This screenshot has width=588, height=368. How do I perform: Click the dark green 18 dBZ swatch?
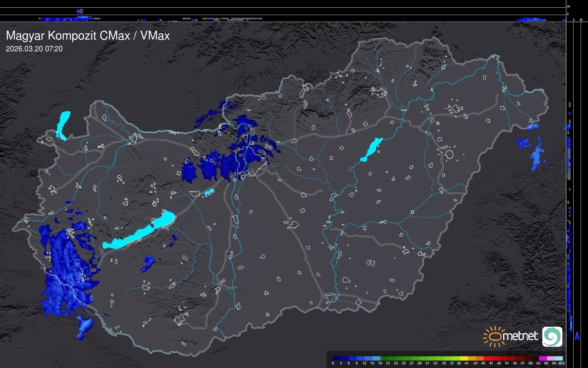[x=384, y=358]
